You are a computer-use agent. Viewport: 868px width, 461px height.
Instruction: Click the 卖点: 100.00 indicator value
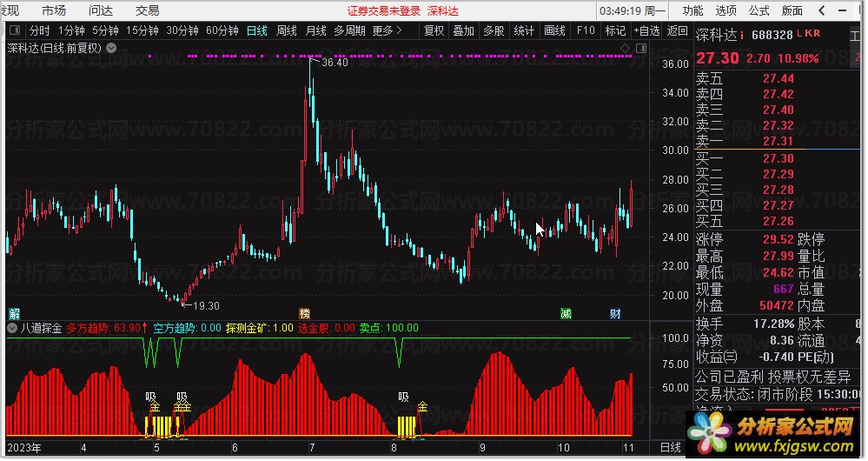(389, 328)
